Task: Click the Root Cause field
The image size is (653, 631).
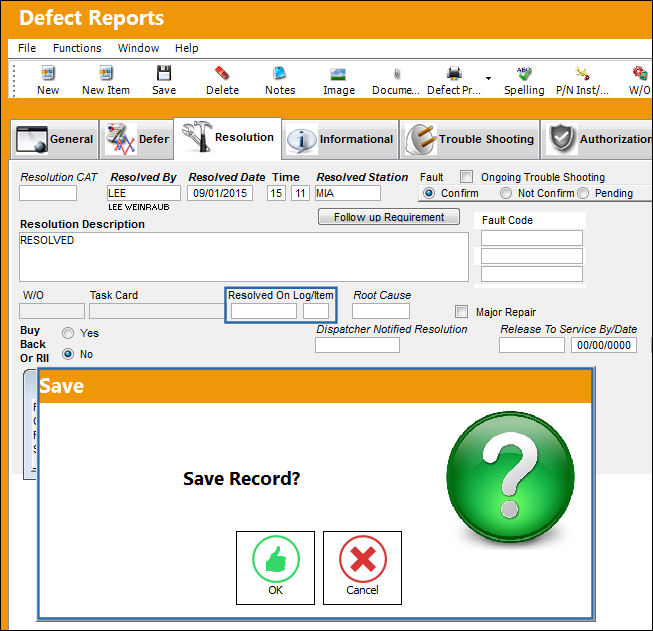Action: (x=381, y=311)
